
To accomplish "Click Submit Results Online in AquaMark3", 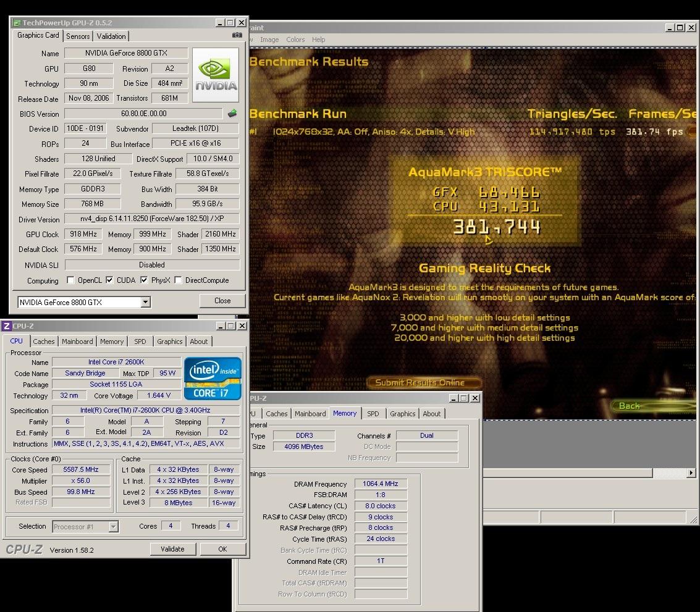I will 423,382.
